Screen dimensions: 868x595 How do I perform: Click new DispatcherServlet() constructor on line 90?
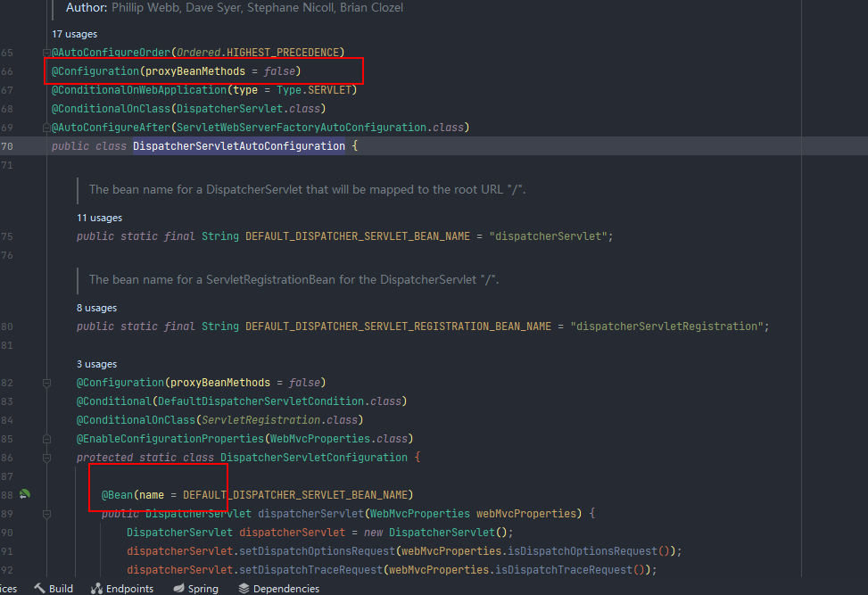[438, 533]
